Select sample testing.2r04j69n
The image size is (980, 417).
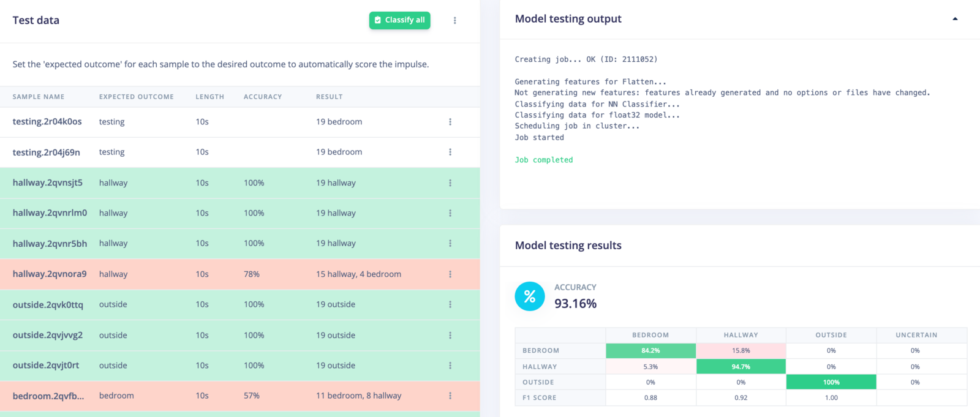[x=47, y=152]
